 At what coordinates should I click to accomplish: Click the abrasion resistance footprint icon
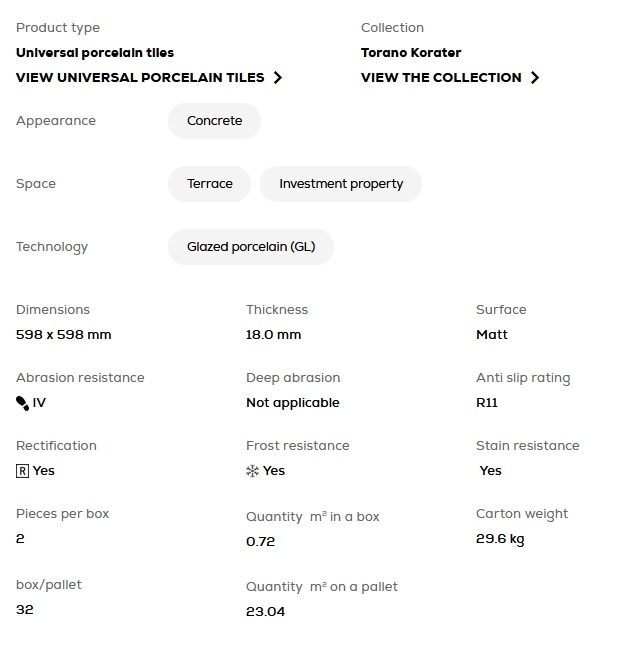pos(22,403)
